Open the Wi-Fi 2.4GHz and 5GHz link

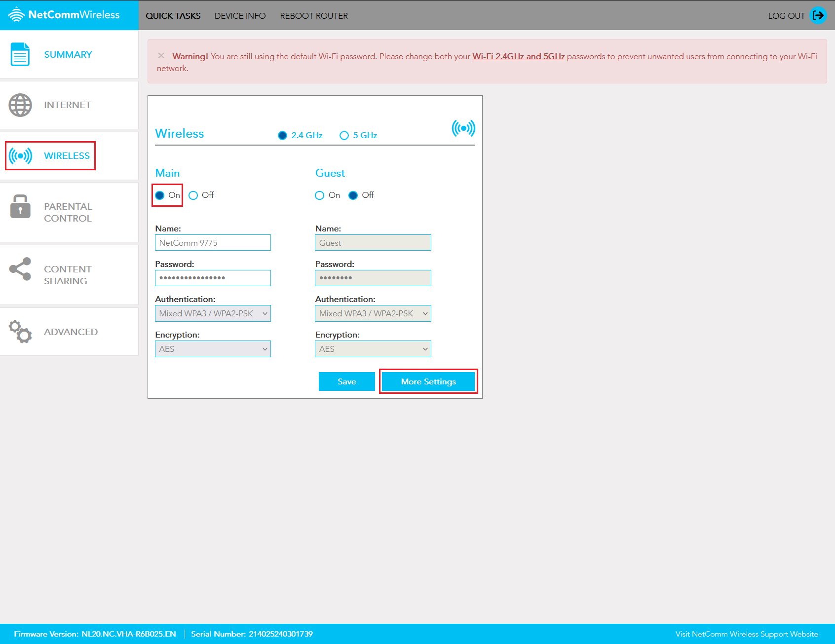click(x=518, y=56)
